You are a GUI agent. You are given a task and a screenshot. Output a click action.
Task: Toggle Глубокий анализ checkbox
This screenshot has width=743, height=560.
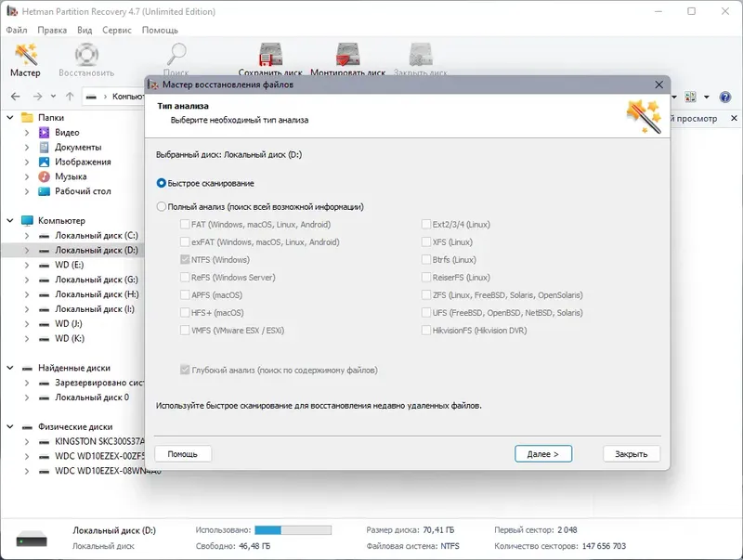tap(185, 370)
